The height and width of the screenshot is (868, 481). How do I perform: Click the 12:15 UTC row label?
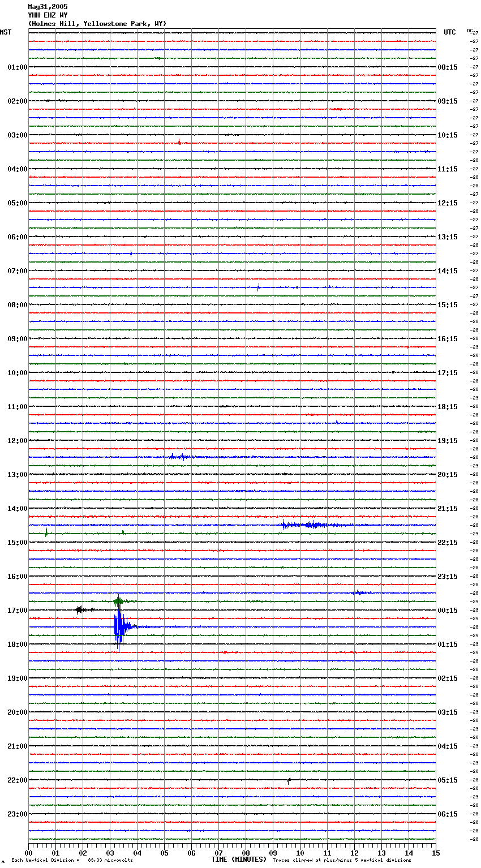pos(448,203)
